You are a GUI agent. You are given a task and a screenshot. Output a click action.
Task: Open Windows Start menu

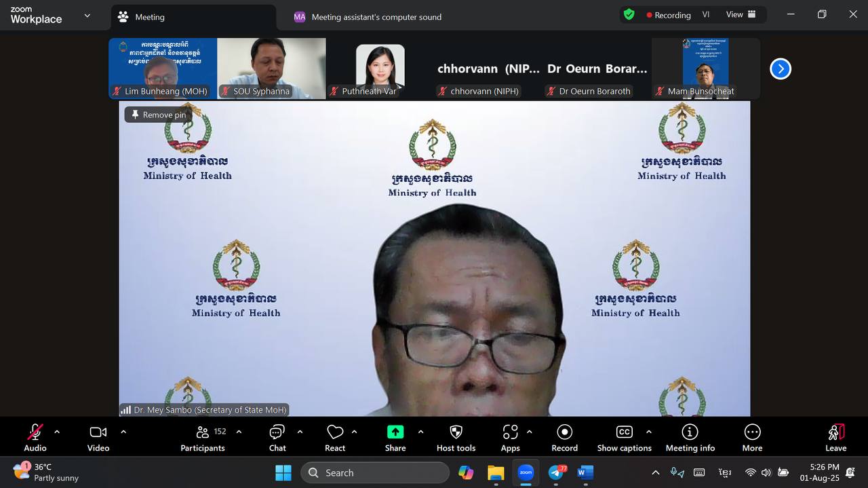coord(283,472)
